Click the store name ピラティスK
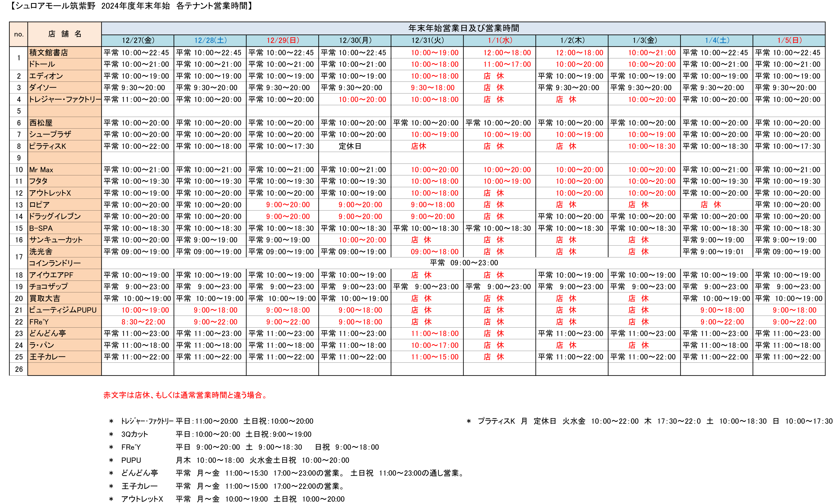The height and width of the screenshot is (504, 839). (48, 146)
